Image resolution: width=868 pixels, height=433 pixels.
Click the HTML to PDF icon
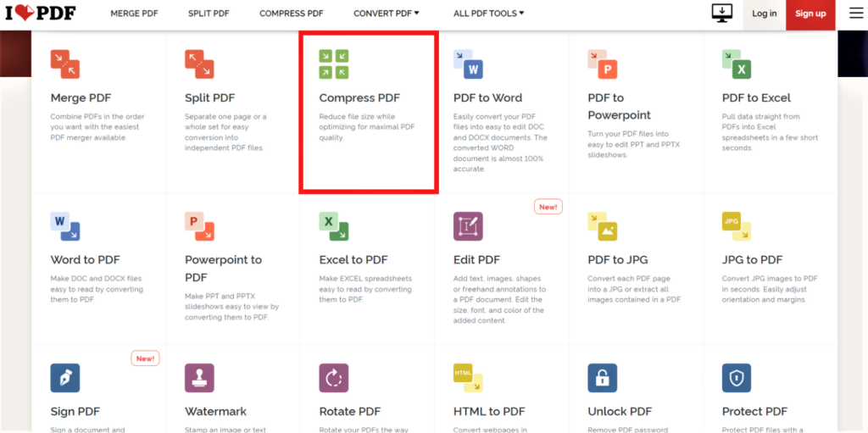tap(468, 378)
